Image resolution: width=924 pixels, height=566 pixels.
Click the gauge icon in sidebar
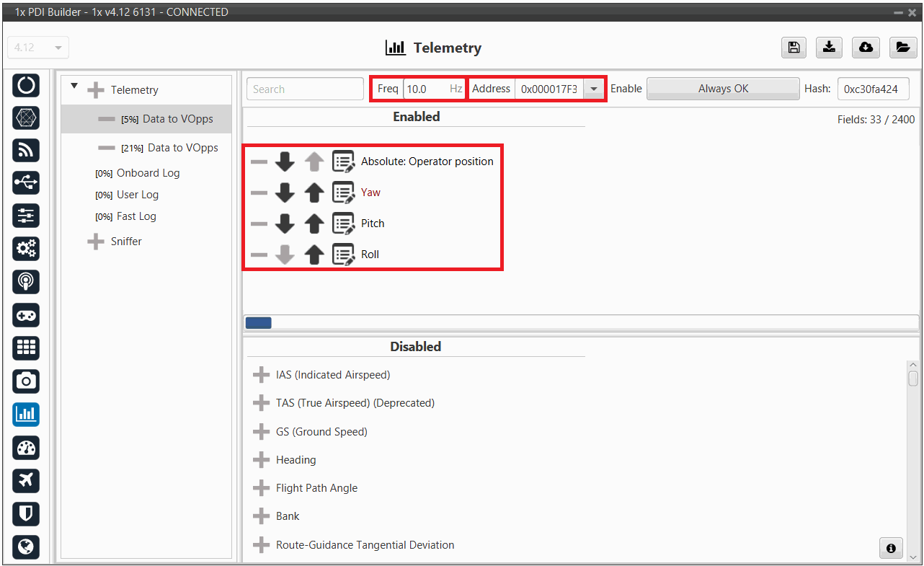[26, 448]
